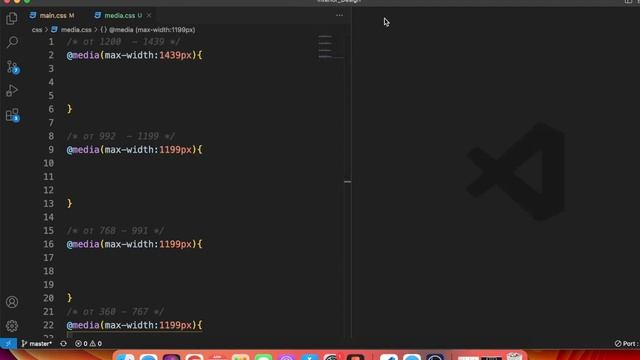640x360 pixels.
Task: Click the comment text on line 21
Action: 116,312
